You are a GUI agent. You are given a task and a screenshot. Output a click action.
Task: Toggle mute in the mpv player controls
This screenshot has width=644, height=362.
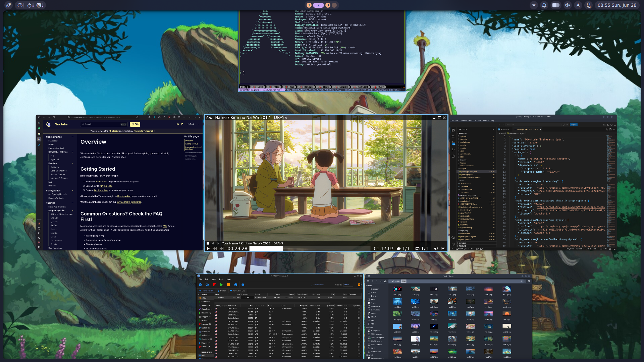point(436,248)
